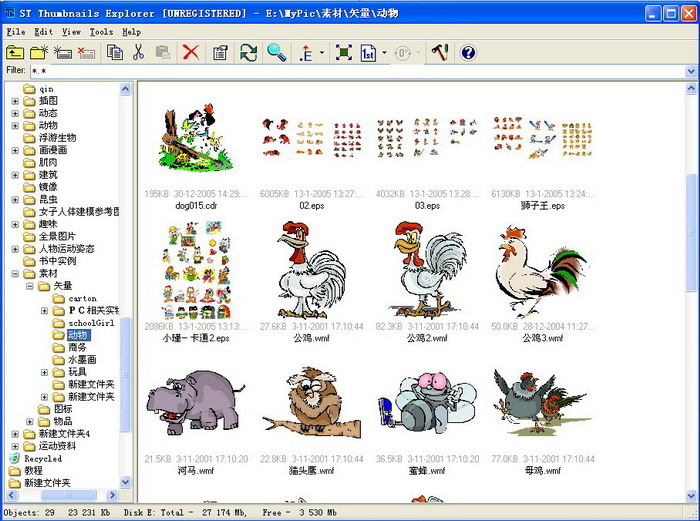700x521 pixels.
Task: Expand the 物品 folder node
Action: [30, 421]
